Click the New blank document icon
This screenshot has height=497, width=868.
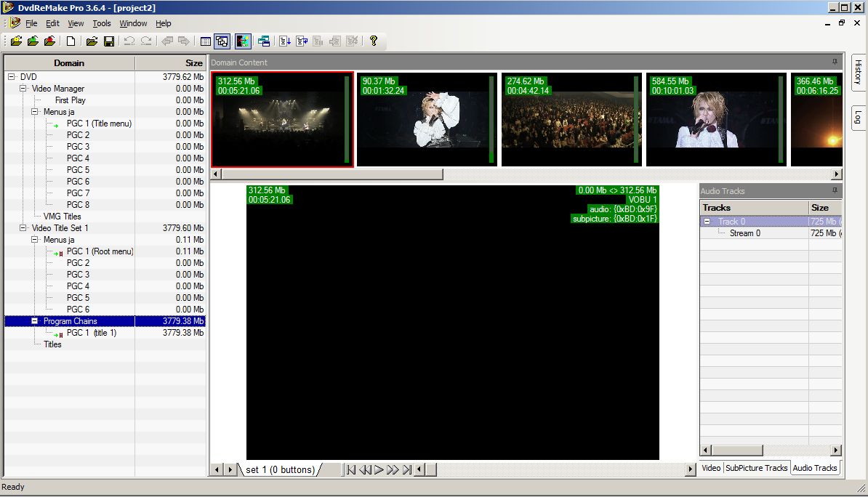click(71, 41)
